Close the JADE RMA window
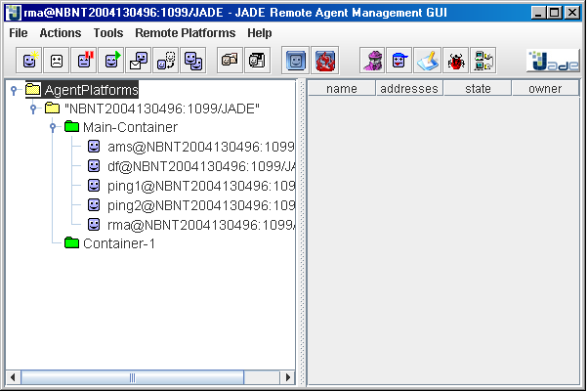The height and width of the screenshot is (392, 588). point(572,13)
